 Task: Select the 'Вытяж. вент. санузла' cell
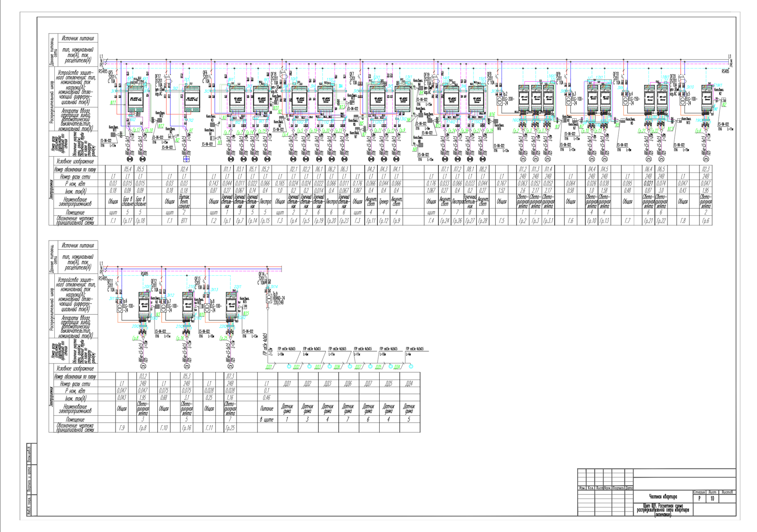(x=184, y=202)
